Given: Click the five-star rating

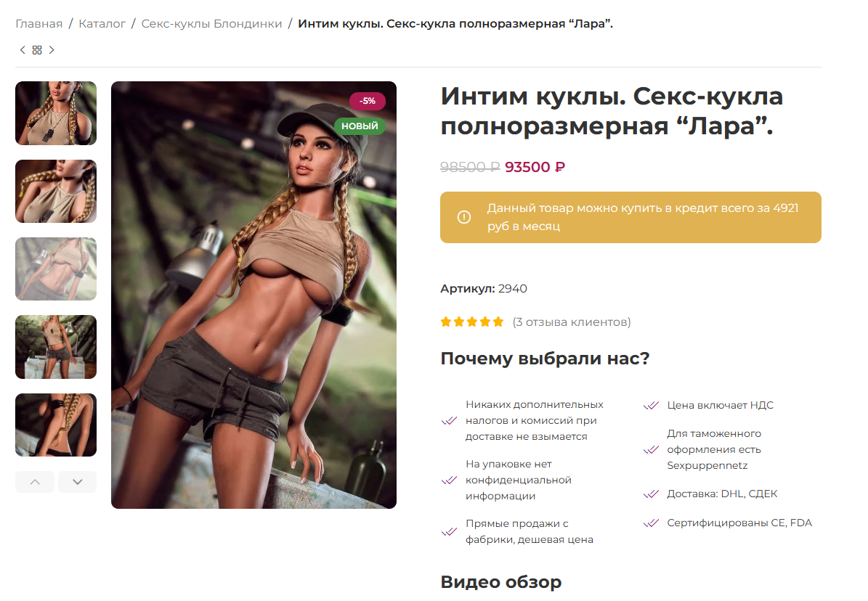Looking at the screenshot, I should coord(472,322).
